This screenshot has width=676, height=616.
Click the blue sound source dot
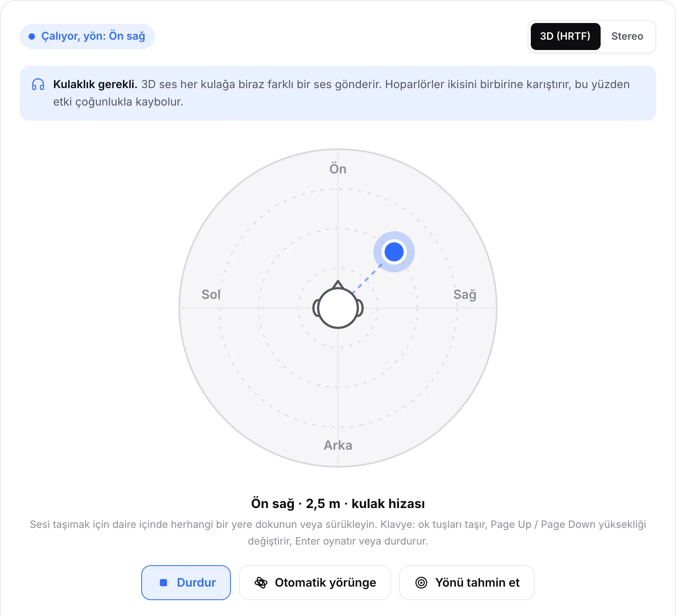point(394,252)
